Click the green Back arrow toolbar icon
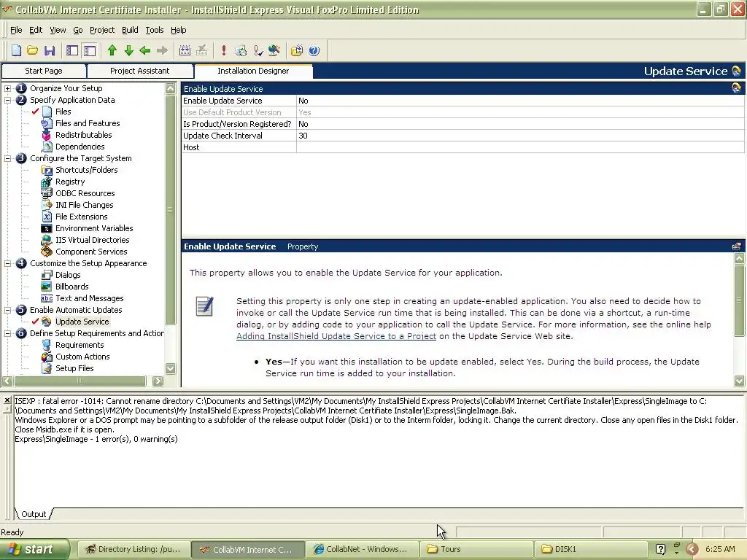 pyautogui.click(x=145, y=50)
